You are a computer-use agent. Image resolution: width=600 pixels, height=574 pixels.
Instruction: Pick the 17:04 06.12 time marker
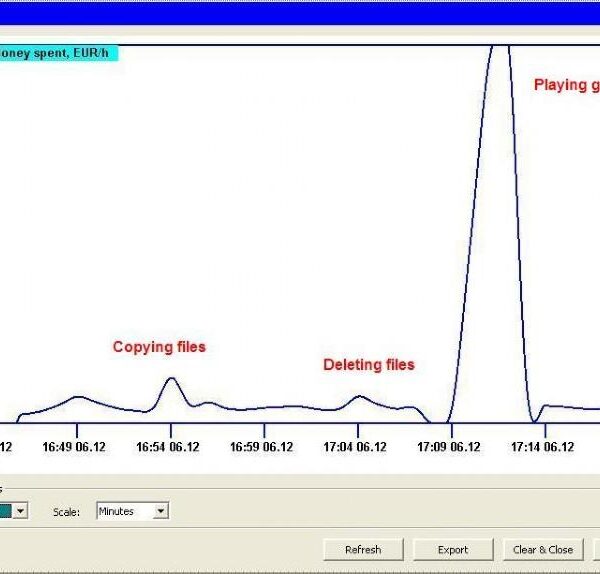tap(357, 447)
